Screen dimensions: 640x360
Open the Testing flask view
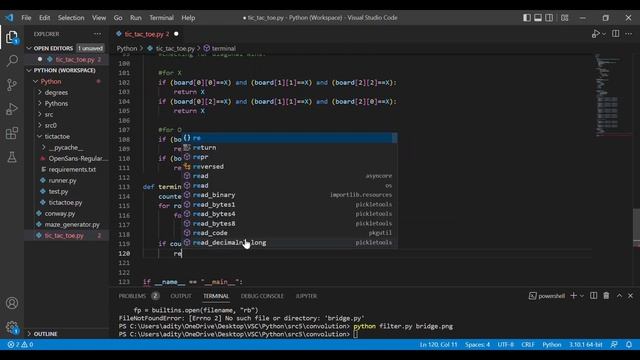click(x=12, y=157)
